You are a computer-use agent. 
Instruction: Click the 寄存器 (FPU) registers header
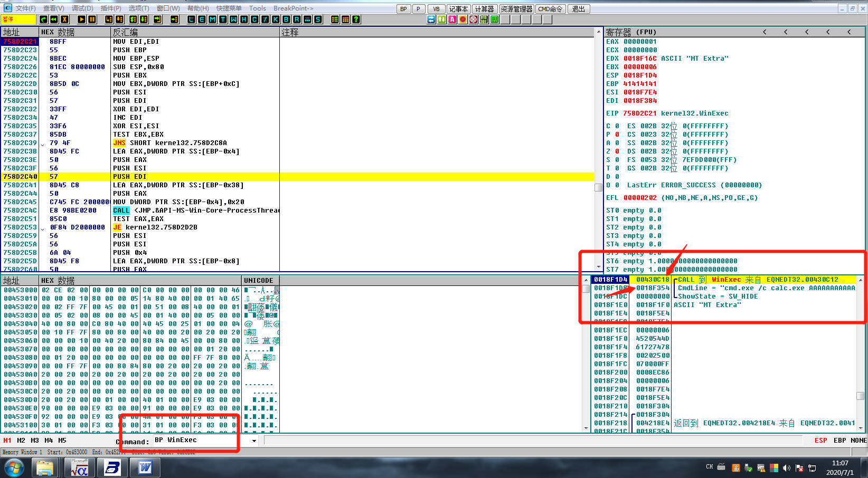pos(630,32)
